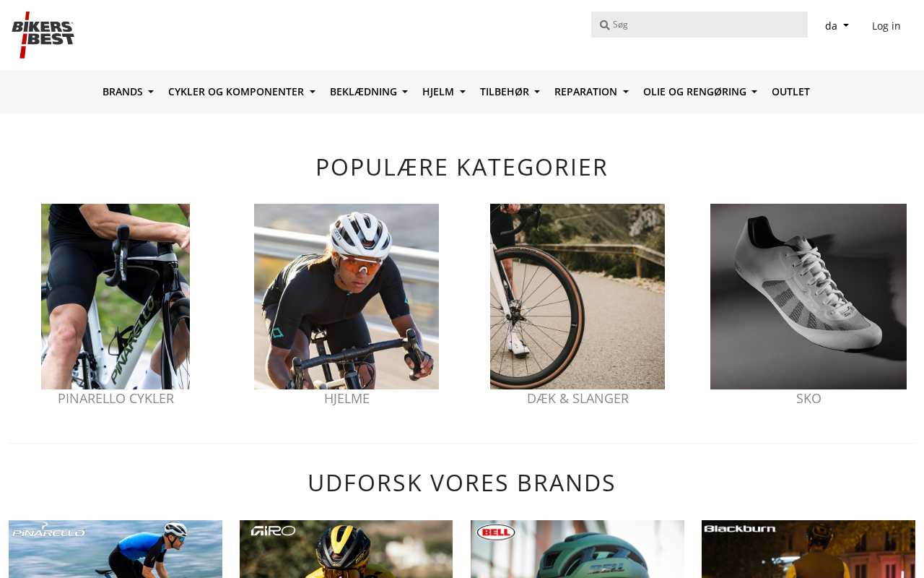Viewport: 924px width, 578px height.
Task: Expand Olie og Rengøring menu
Action: (699, 92)
